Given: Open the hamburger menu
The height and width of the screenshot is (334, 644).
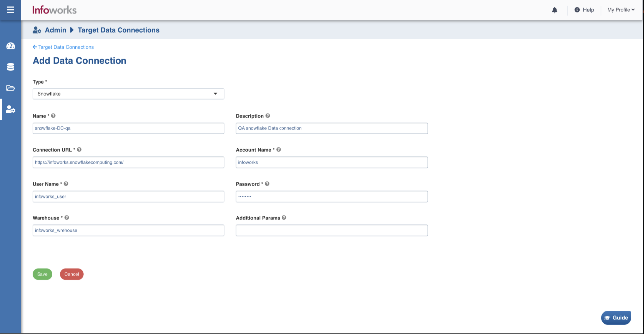Looking at the screenshot, I should tap(10, 10).
